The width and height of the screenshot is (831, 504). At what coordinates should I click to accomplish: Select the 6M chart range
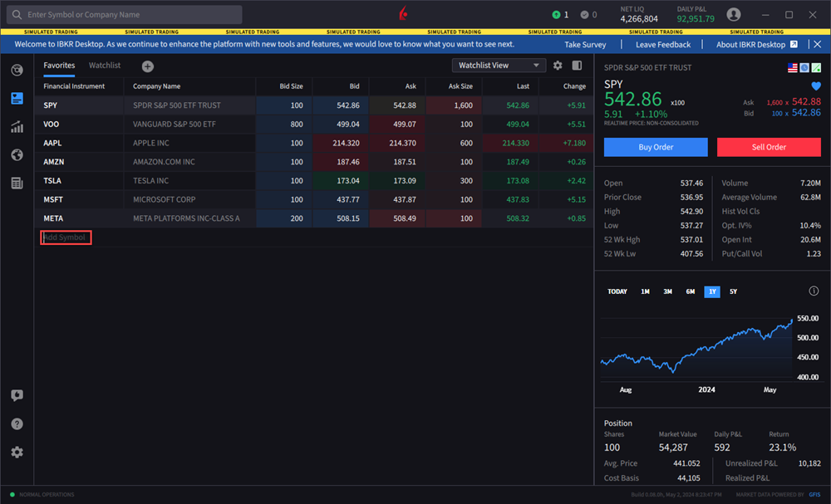(690, 291)
